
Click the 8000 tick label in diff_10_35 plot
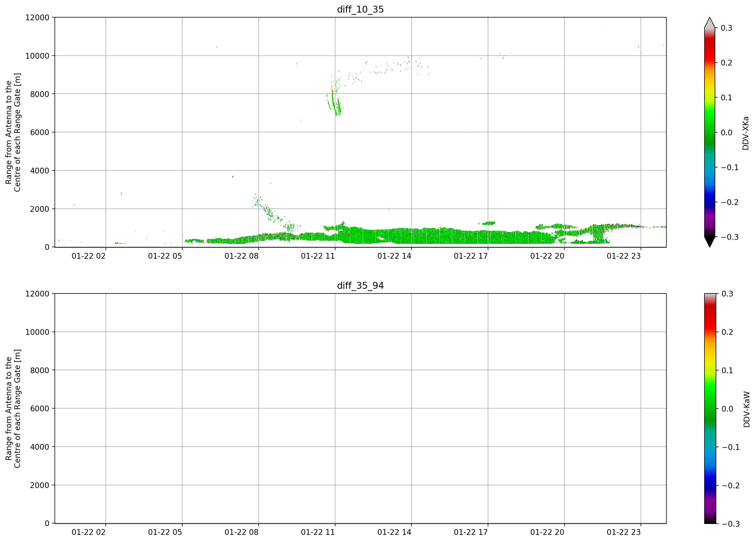[x=40, y=94]
